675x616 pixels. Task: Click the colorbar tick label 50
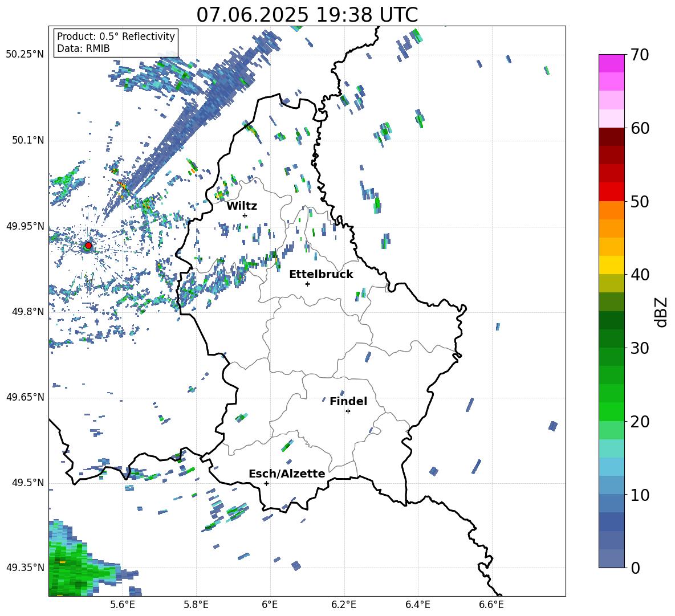640,201
